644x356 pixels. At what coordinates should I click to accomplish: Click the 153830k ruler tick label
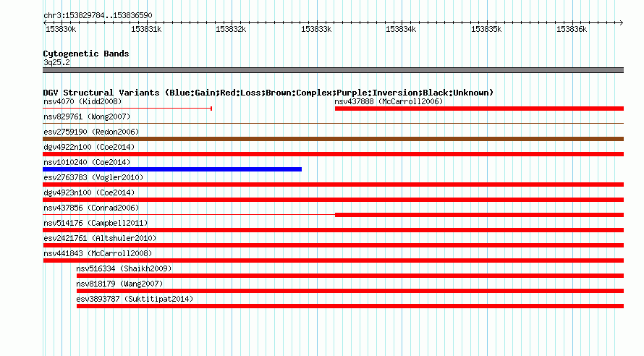(61, 29)
